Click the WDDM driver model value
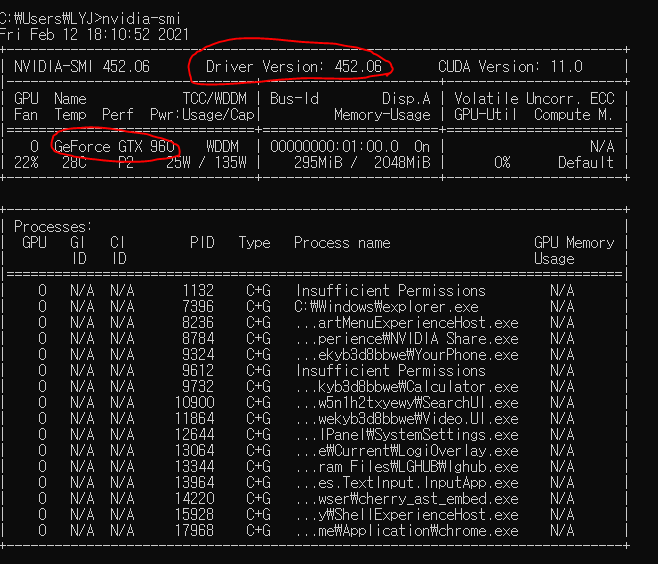This screenshot has width=658, height=564. coord(222,146)
